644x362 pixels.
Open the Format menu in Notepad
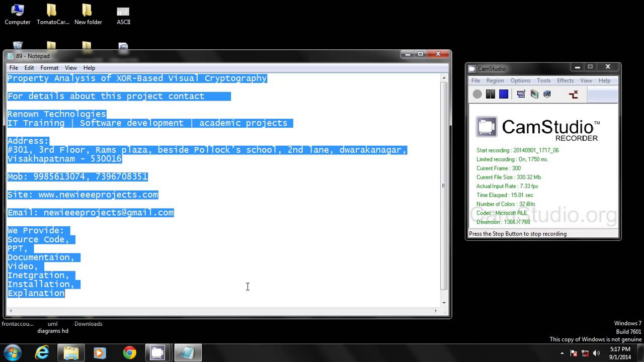[x=49, y=68]
